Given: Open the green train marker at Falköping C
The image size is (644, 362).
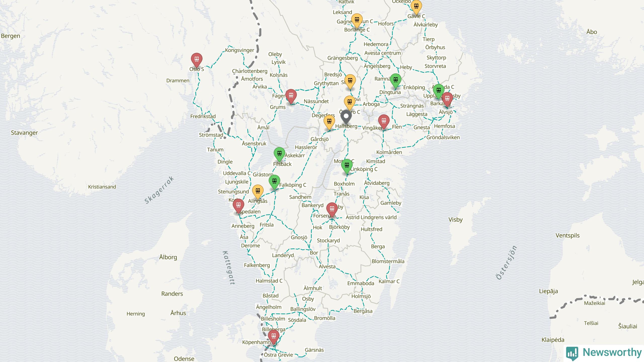Looking at the screenshot, I should (274, 182).
